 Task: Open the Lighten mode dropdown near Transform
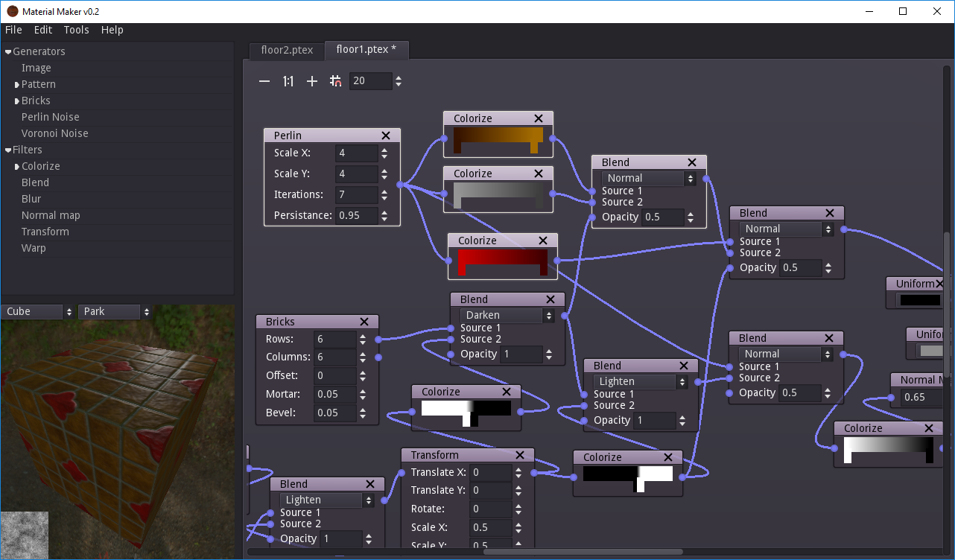(326, 500)
